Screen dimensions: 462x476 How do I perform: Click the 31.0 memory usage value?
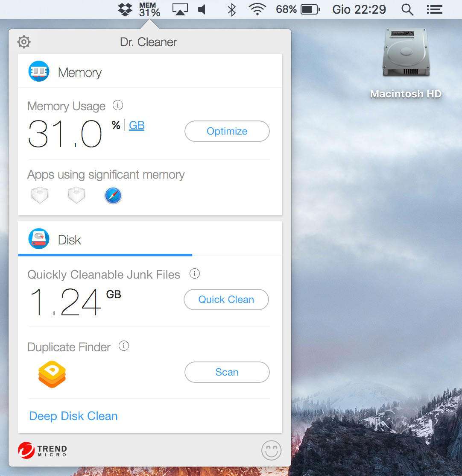coord(64,134)
